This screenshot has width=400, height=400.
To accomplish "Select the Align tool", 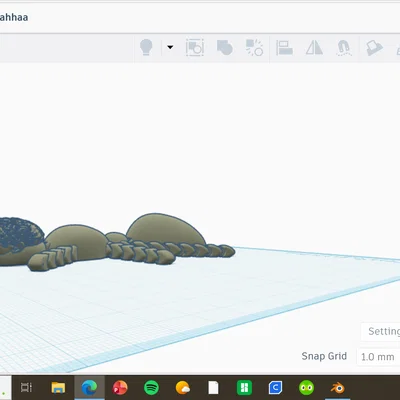I will pyautogui.click(x=284, y=48).
